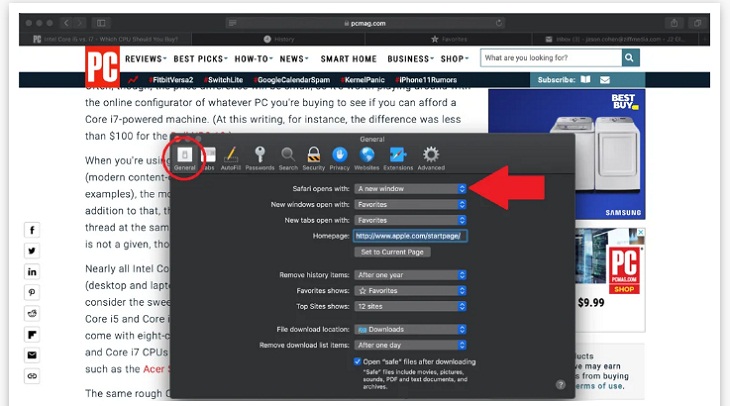Open the BUSINESS menu
The height and width of the screenshot is (406, 730).
410,59
